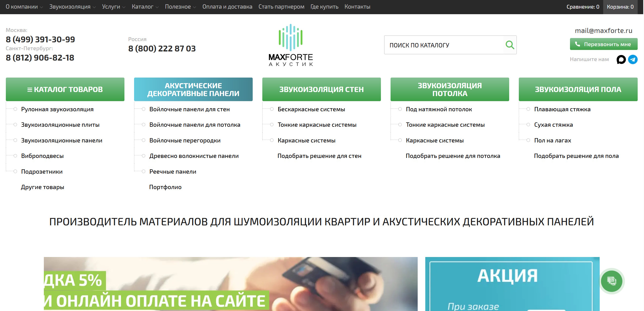Select Под натяжной потолок

tap(439, 109)
